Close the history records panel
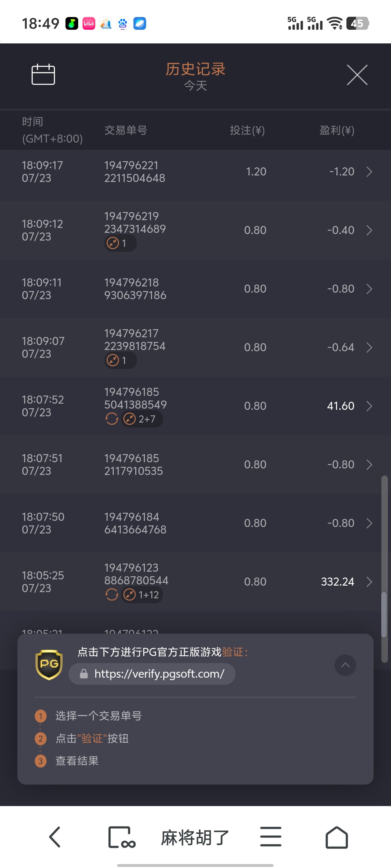Viewport: 391px width, 868px height. pyautogui.click(x=357, y=75)
